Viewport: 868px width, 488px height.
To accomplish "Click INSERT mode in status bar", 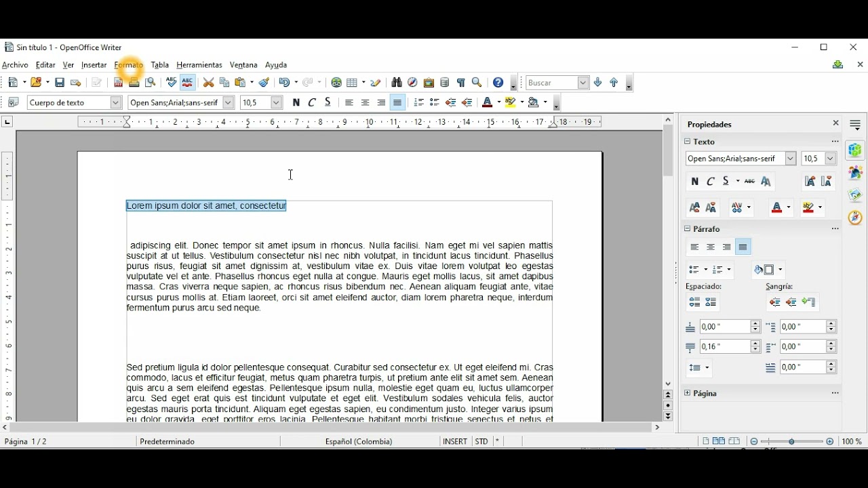I will pos(455,442).
